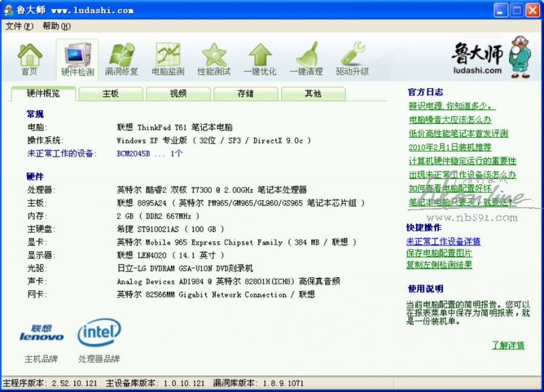Launch the 性能测试 performance test
The image size is (544, 392).
click(x=214, y=59)
